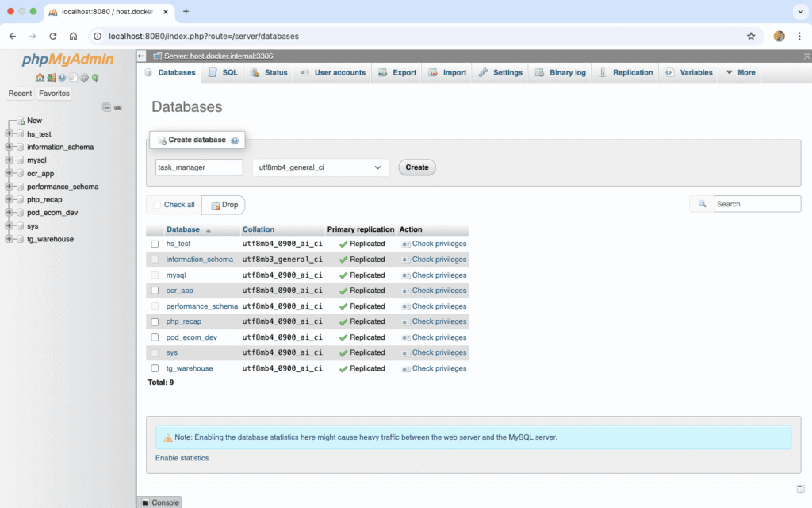Click the database Search input field

[x=756, y=204]
